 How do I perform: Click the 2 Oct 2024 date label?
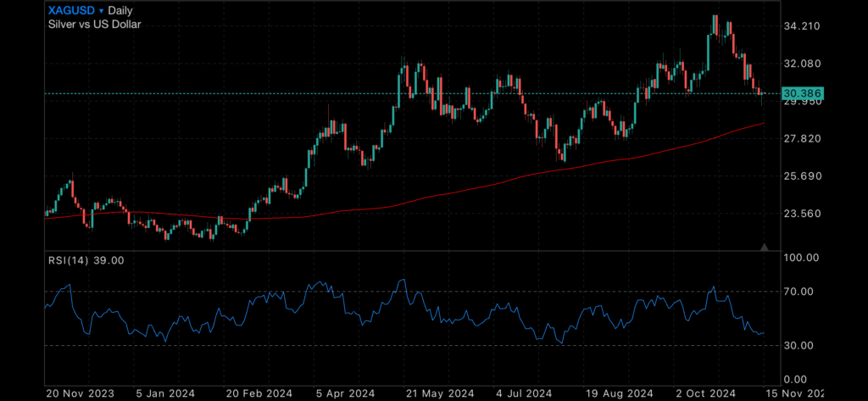705,393
